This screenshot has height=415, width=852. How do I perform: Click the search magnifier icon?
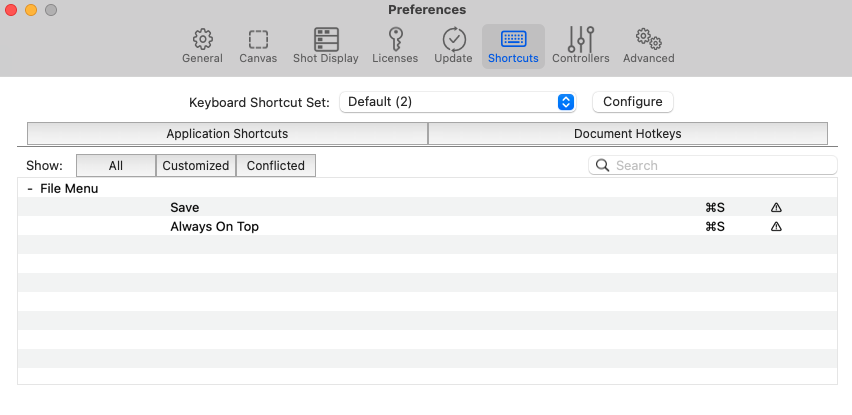[602, 165]
